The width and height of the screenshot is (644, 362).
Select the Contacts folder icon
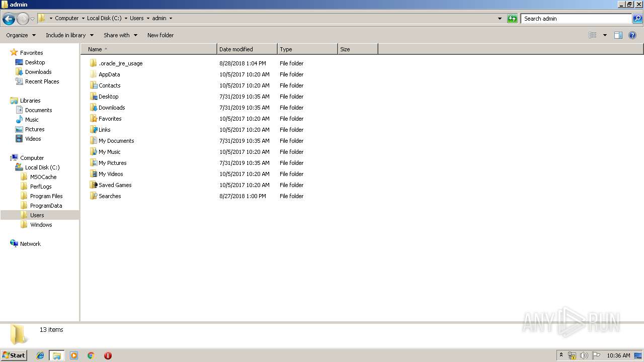[93, 85]
